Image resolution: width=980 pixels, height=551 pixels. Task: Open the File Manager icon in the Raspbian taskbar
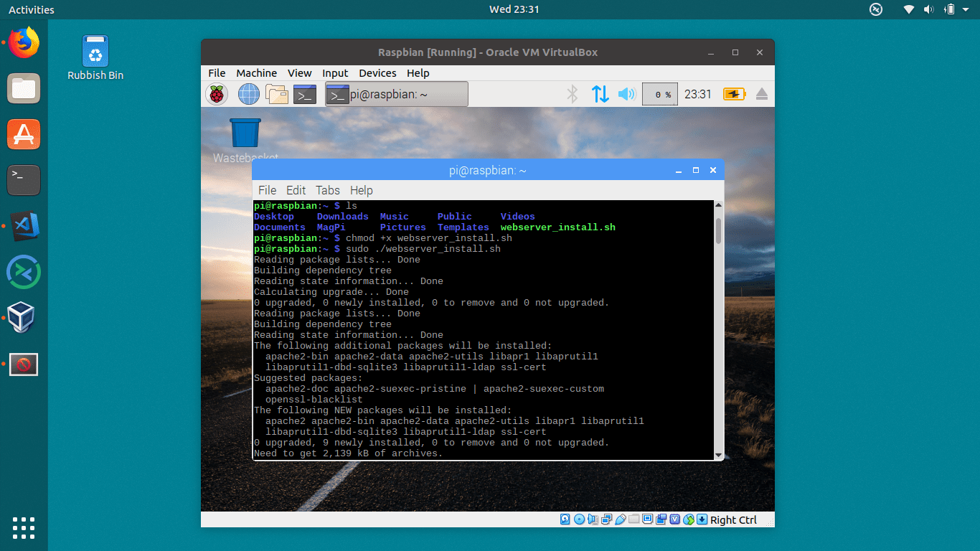[x=277, y=94]
